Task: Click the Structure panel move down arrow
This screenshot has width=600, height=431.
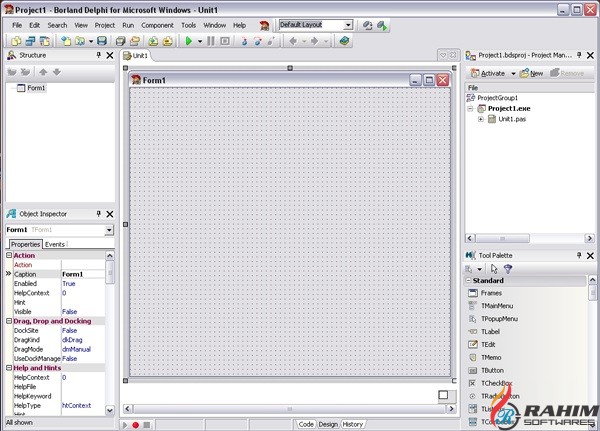Action: click(57, 72)
